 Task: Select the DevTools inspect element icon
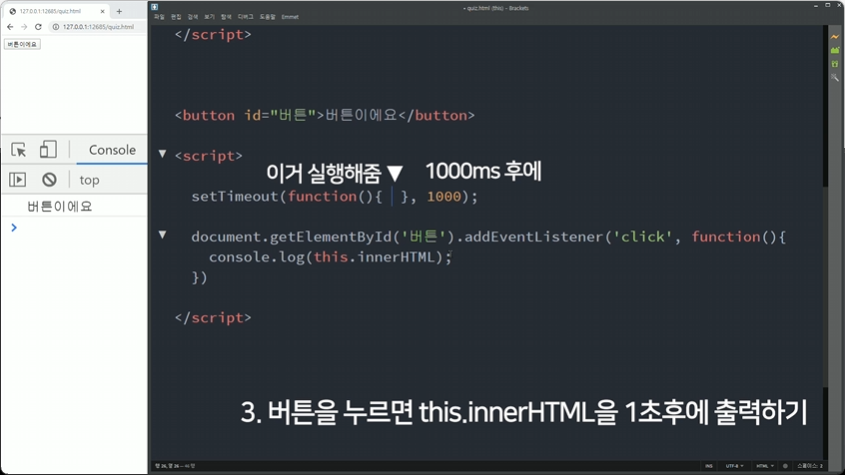point(18,150)
